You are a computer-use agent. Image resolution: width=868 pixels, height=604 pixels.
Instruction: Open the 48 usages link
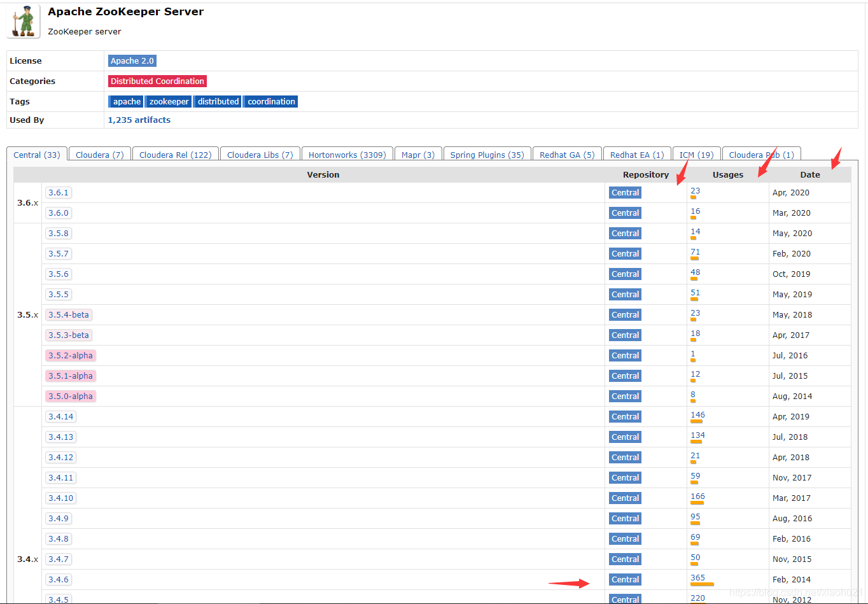coord(695,272)
